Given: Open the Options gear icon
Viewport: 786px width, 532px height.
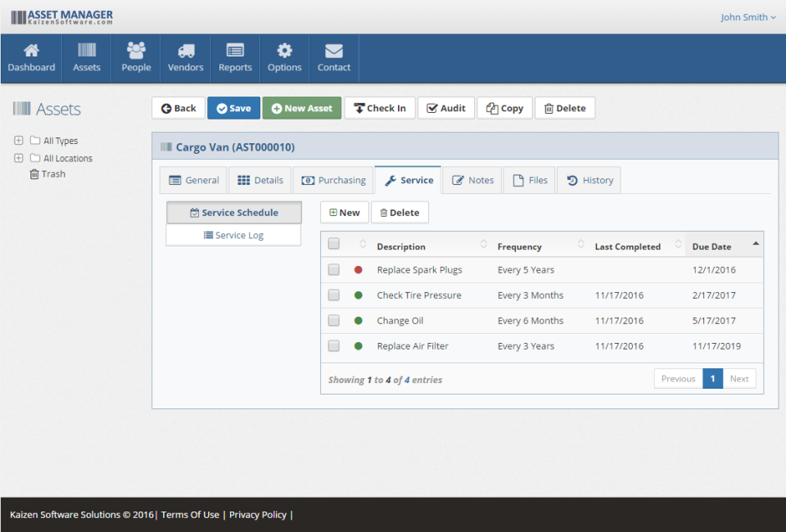Looking at the screenshot, I should click(284, 52).
